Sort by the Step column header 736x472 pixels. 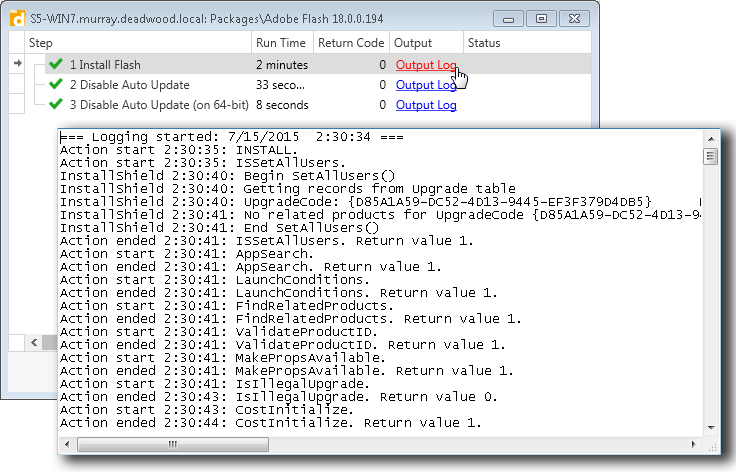(140, 43)
